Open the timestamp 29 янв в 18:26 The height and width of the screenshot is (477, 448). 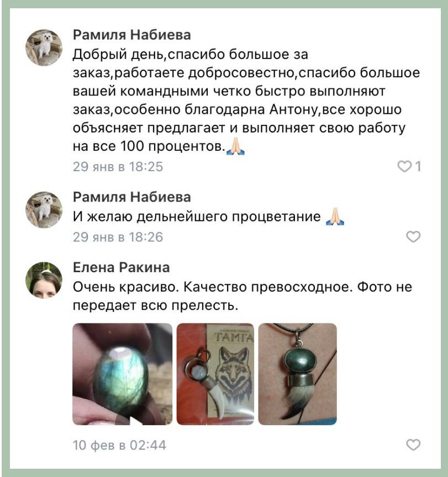(118, 237)
